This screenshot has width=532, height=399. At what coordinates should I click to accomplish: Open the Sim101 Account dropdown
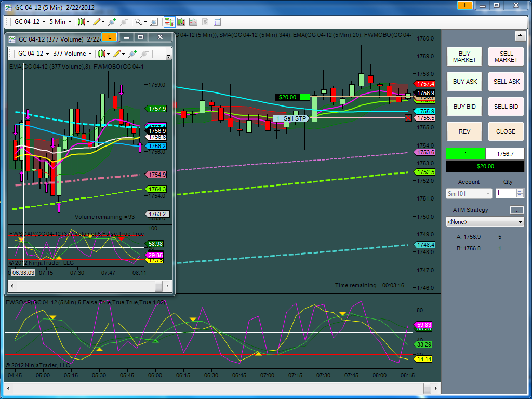[x=469, y=194]
